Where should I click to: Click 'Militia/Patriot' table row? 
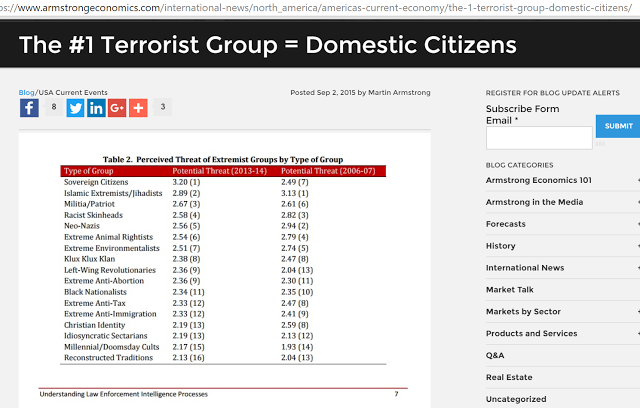pyautogui.click(x=223, y=204)
